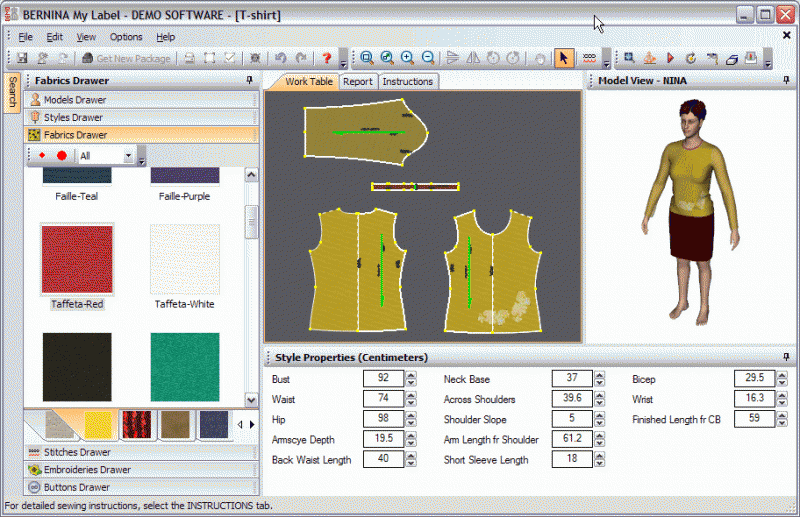Adjust the Bicep value stepper
The image size is (800, 517).
[782, 378]
